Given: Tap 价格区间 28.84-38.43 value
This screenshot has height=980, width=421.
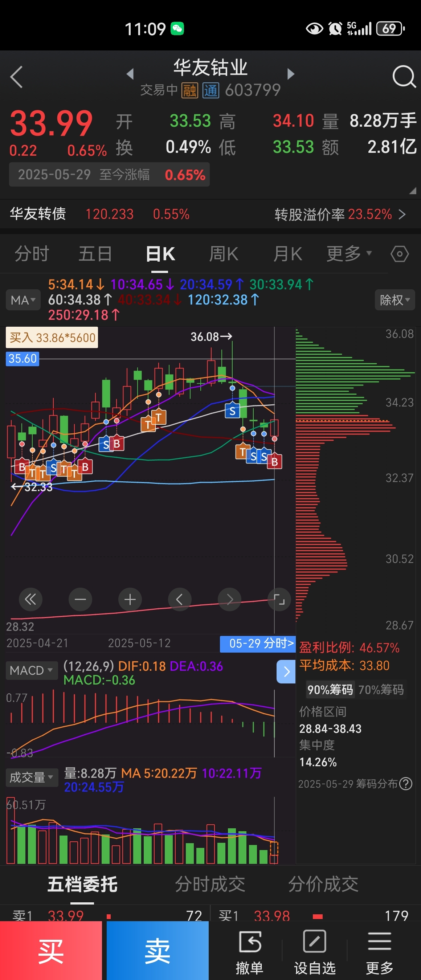Looking at the screenshot, I should (x=330, y=728).
